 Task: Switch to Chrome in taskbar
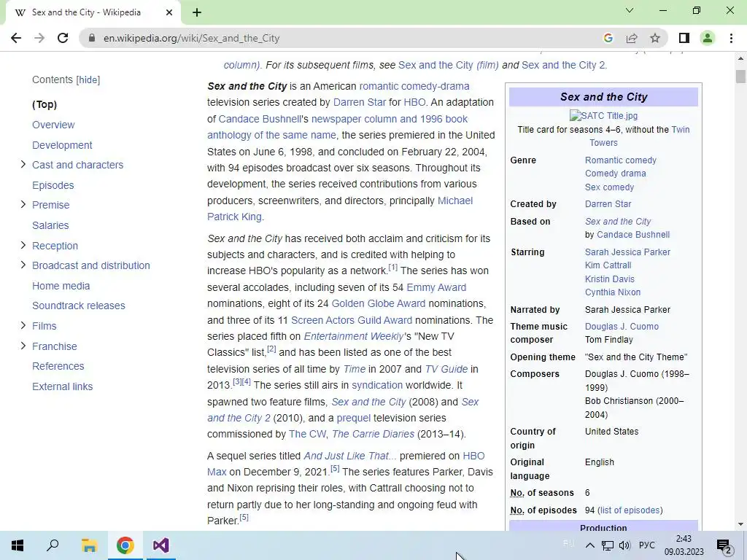pos(125,545)
